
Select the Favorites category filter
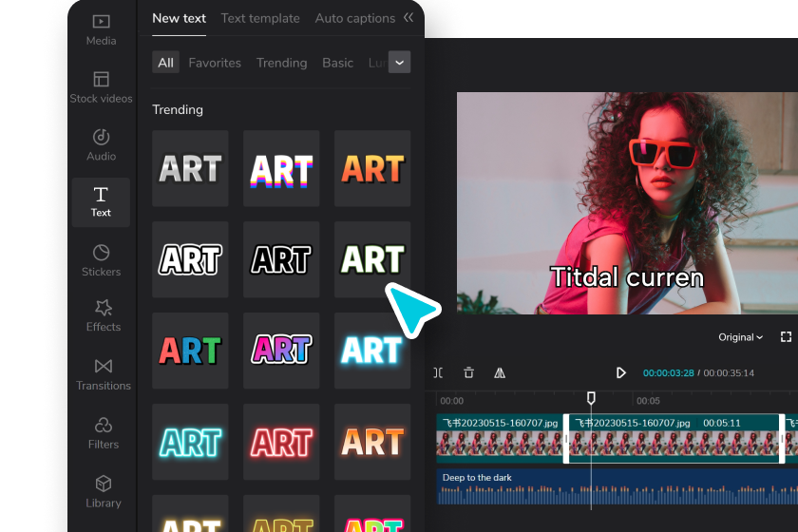215,63
